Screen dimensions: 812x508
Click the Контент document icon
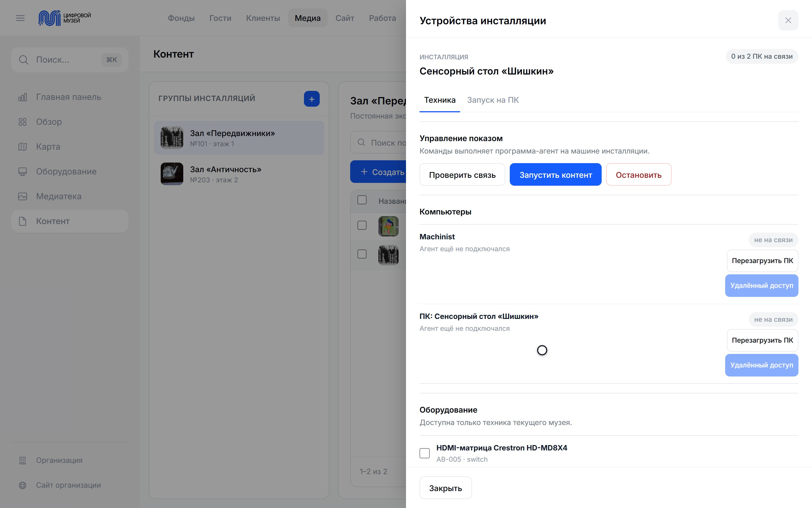(23, 222)
